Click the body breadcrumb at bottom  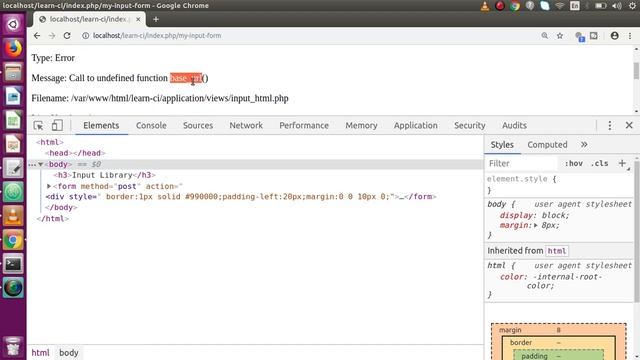point(69,353)
